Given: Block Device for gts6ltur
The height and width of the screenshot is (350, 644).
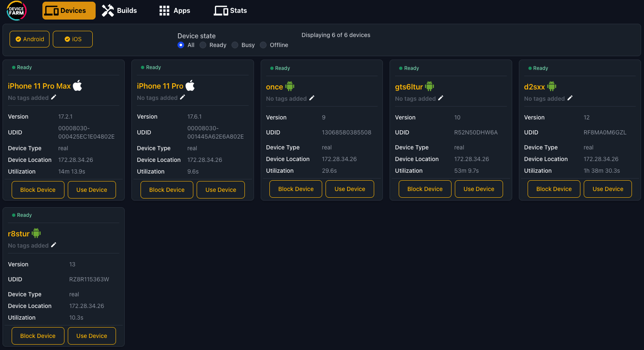Looking at the screenshot, I should [425, 189].
